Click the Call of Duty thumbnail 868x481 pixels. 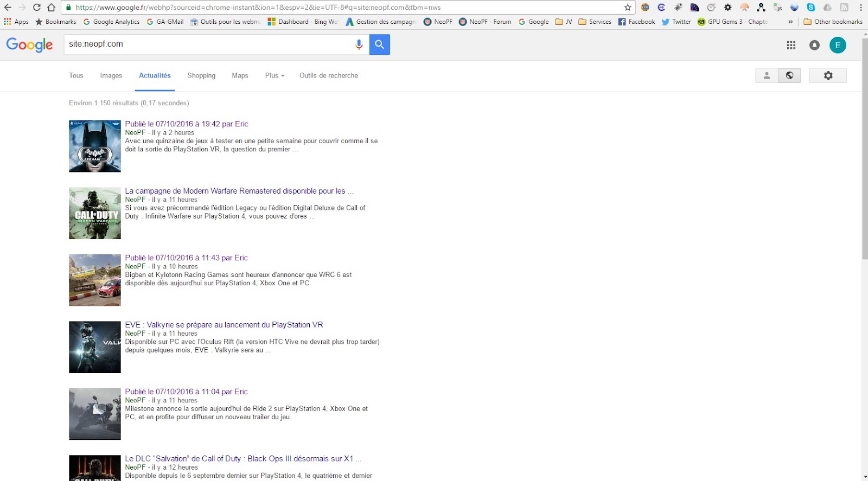(95, 213)
